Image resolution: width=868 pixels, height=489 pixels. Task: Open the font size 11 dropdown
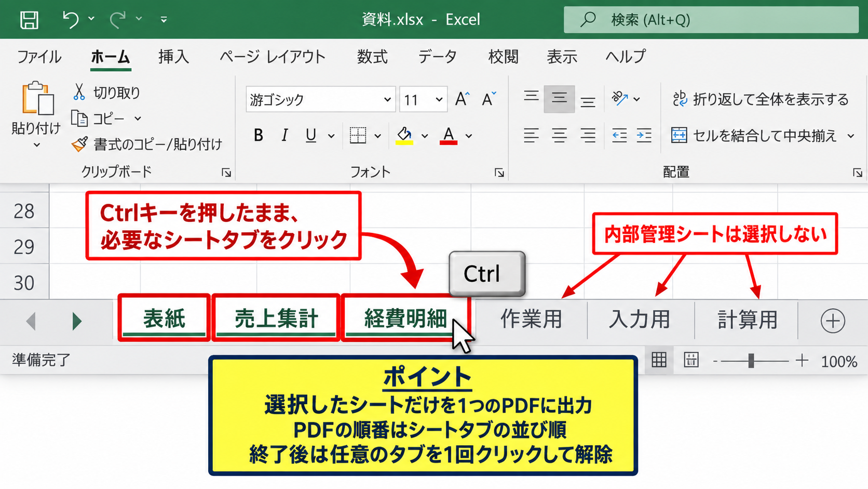coord(439,99)
